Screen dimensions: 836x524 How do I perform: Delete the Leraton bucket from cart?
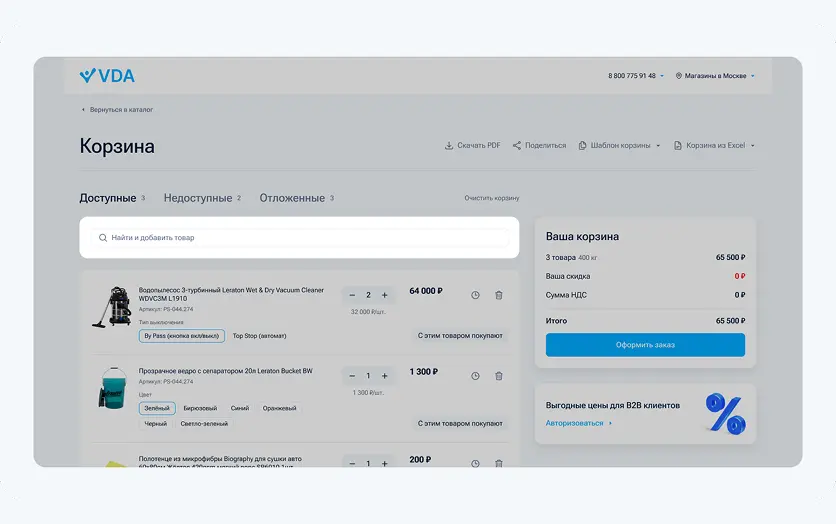[x=499, y=376]
